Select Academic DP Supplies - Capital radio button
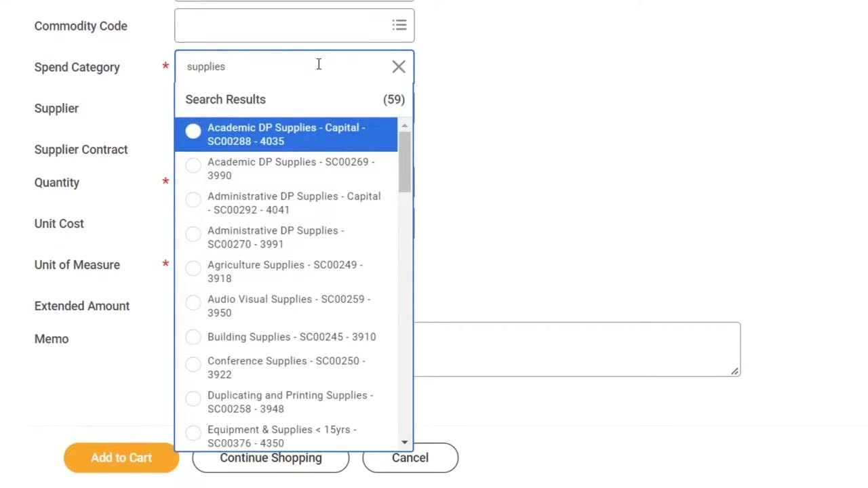The image size is (868, 488). [193, 131]
